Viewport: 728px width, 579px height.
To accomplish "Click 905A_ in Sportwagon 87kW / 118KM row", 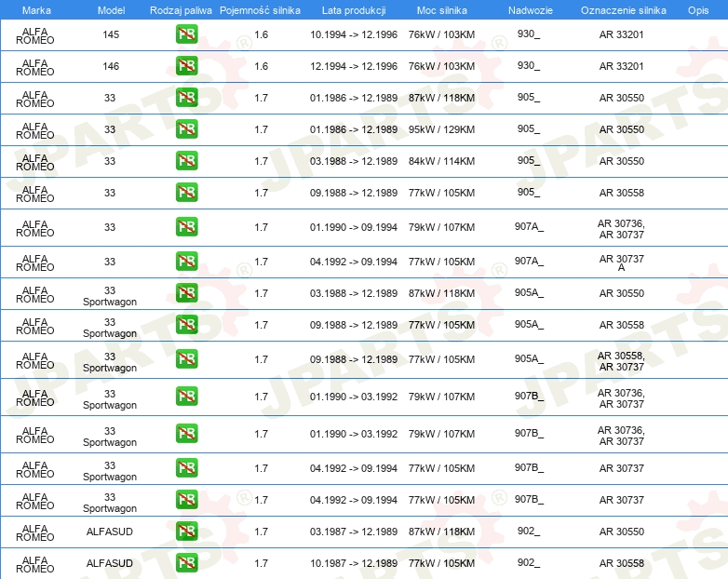I will tap(529, 292).
